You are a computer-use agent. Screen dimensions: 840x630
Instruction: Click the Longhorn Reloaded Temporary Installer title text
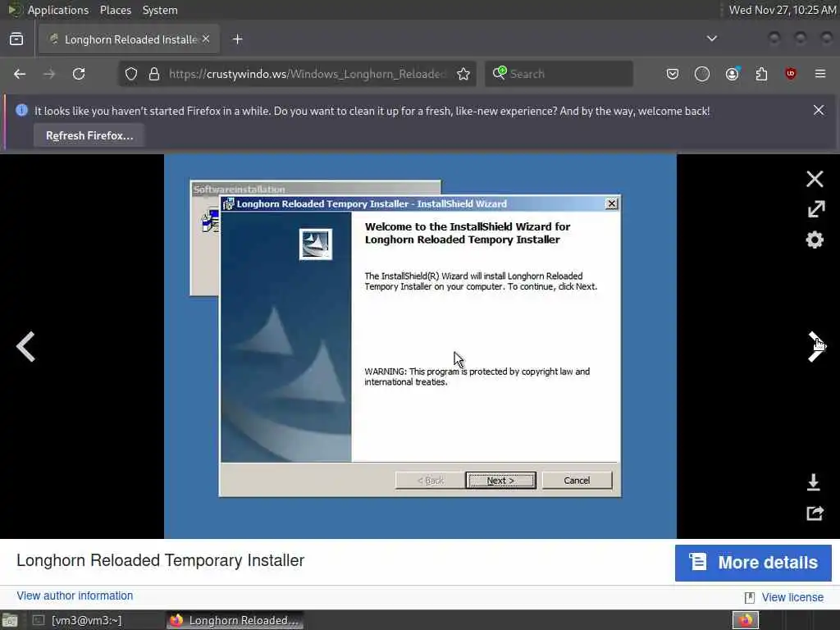pyautogui.click(x=160, y=560)
